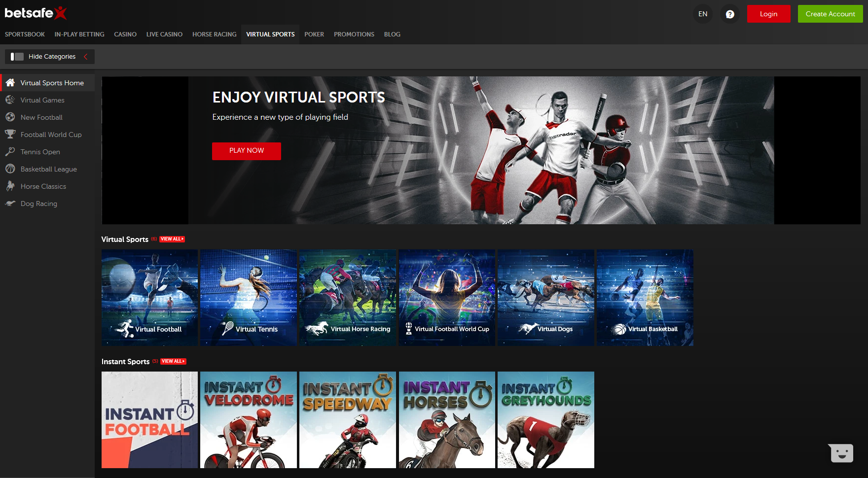The height and width of the screenshot is (478, 868).
Task: Open the Virtual Basketball game tile
Action: click(645, 297)
